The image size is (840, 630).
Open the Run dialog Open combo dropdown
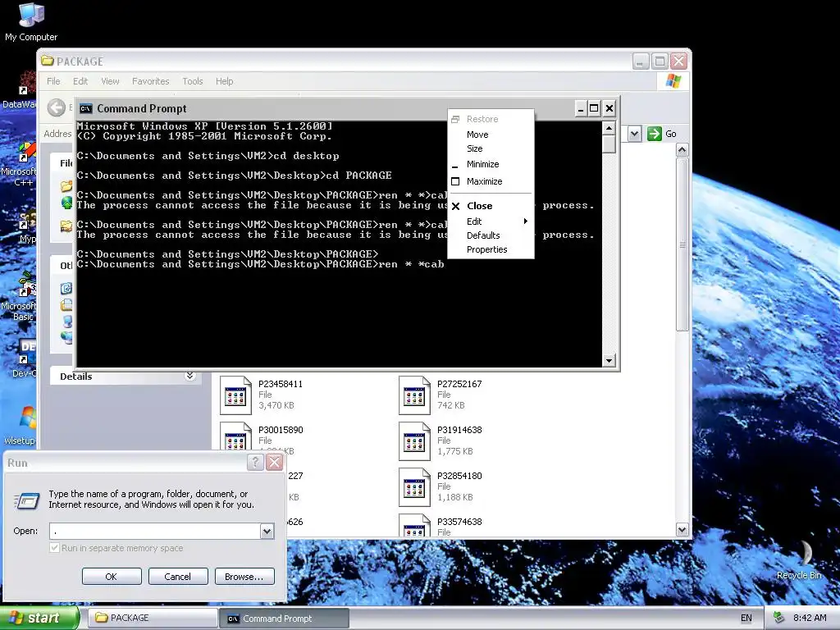pyautogui.click(x=267, y=531)
